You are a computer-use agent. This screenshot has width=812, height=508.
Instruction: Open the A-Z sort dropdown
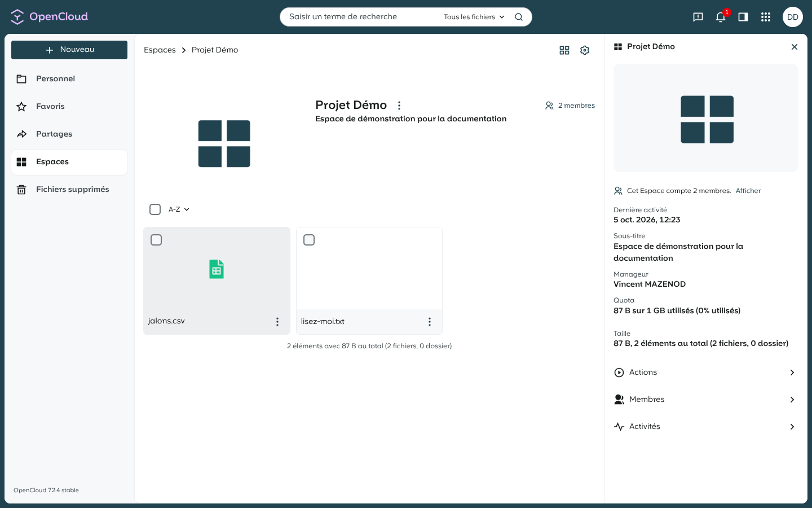(x=179, y=209)
